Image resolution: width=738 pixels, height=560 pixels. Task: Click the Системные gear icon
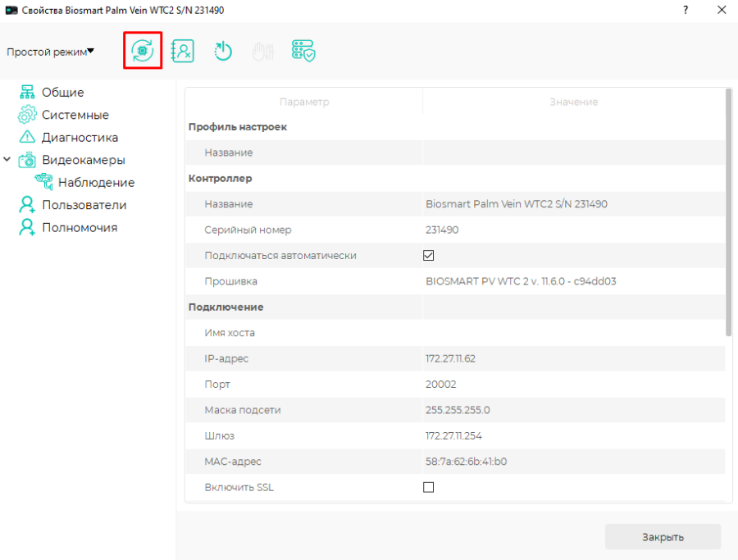click(x=27, y=114)
